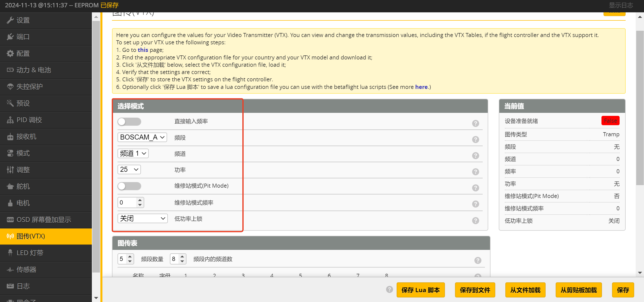Open the 'here' link in instructions
The image size is (644, 302).
(x=421, y=87)
